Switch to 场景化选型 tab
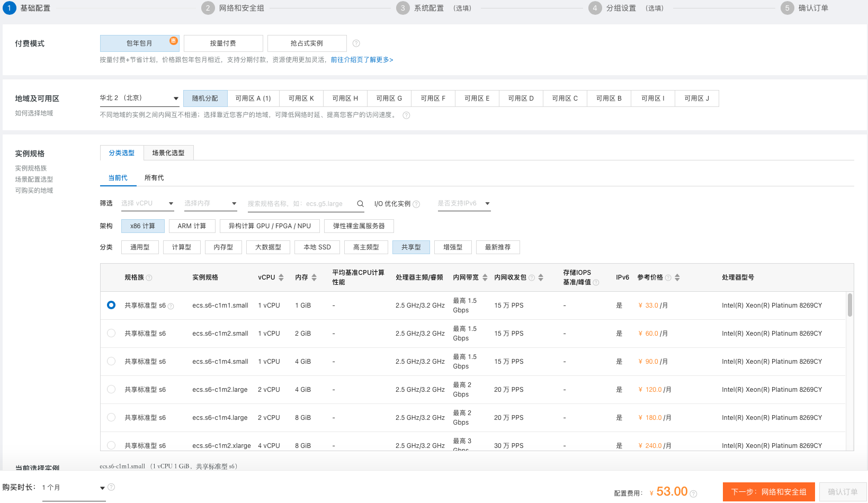The image size is (868, 503). [x=168, y=153]
